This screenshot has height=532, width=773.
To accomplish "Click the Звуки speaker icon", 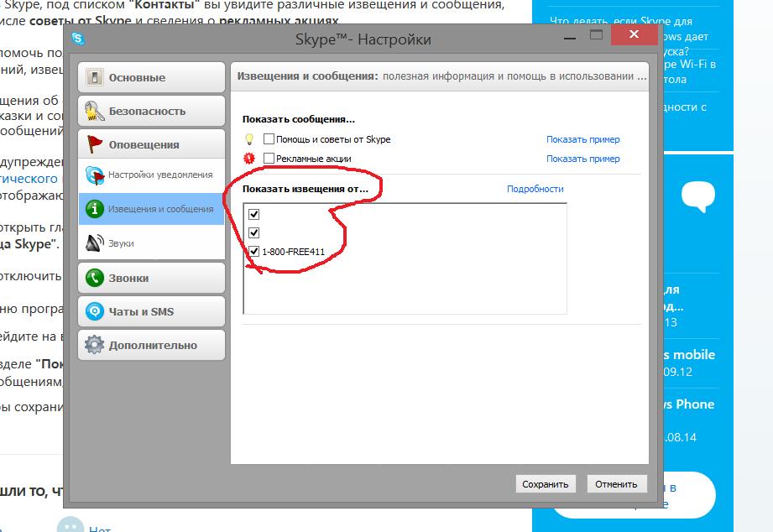I will [x=95, y=243].
